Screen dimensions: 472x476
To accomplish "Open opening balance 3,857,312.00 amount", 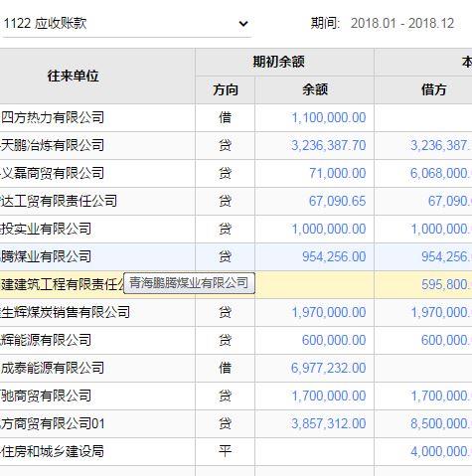I will point(329,423).
